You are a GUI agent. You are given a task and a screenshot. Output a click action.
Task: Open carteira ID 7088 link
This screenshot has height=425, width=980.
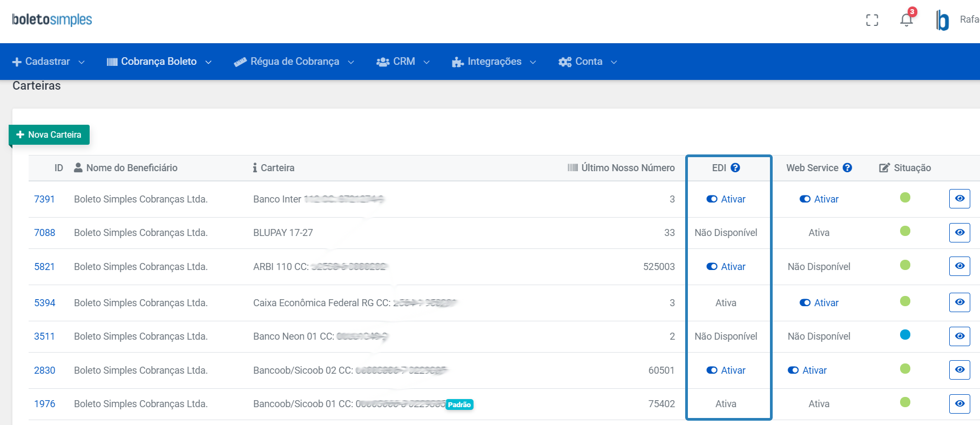click(44, 233)
